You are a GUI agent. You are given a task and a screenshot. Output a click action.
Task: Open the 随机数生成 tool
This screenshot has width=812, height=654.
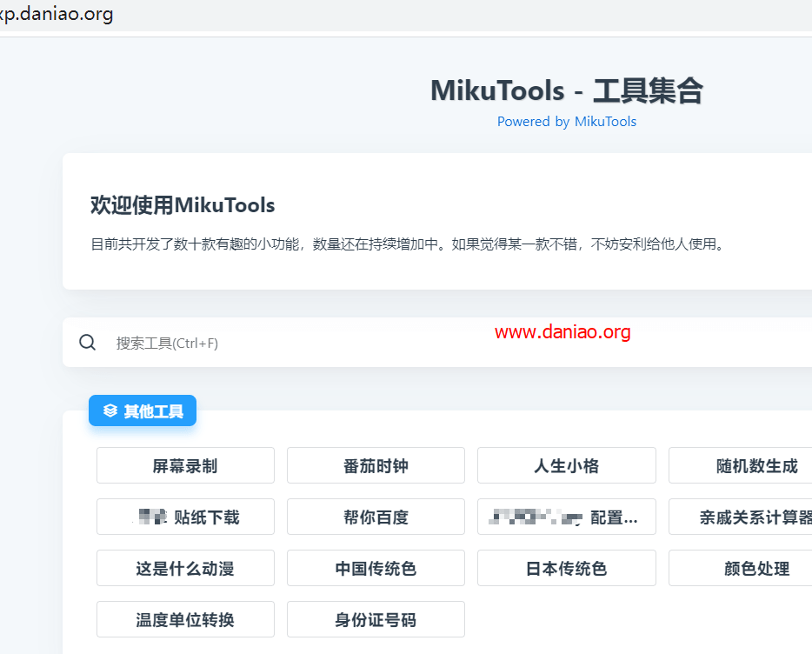point(741,465)
